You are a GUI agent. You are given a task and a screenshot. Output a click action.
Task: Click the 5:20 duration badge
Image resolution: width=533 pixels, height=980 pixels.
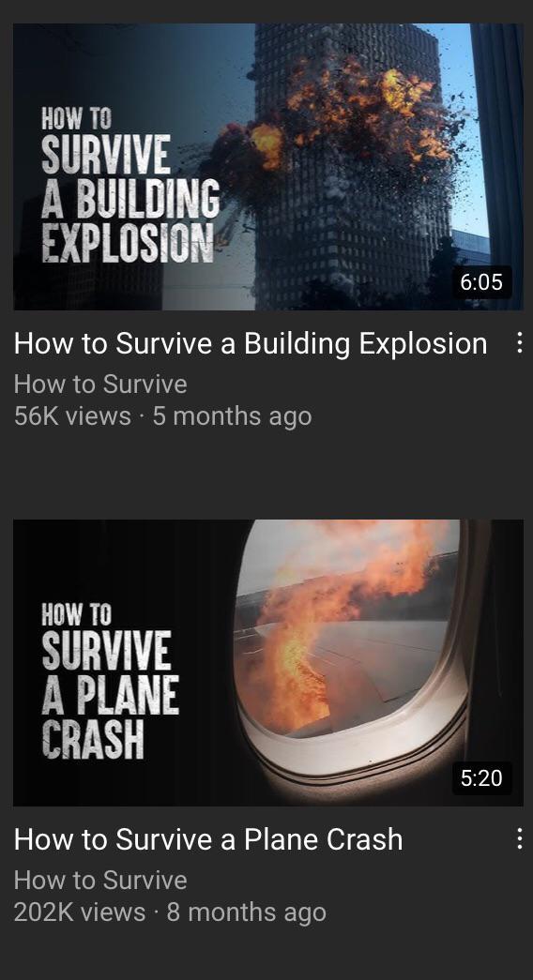(x=481, y=777)
